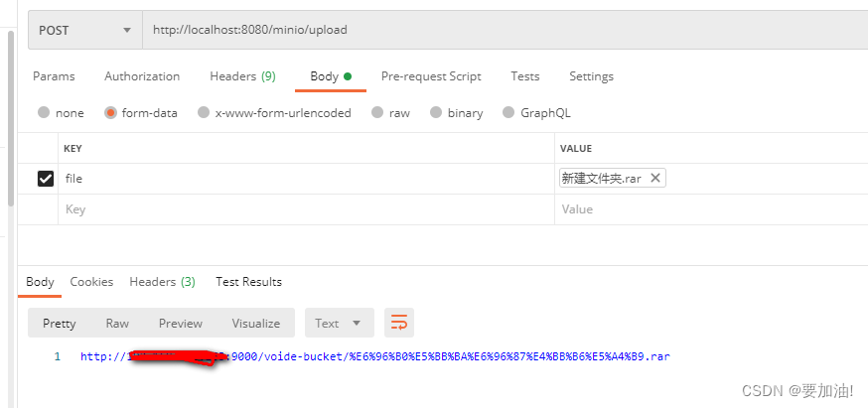This screenshot has width=868, height=408.
Task: Open the POST method dropdown
Action: [85, 30]
